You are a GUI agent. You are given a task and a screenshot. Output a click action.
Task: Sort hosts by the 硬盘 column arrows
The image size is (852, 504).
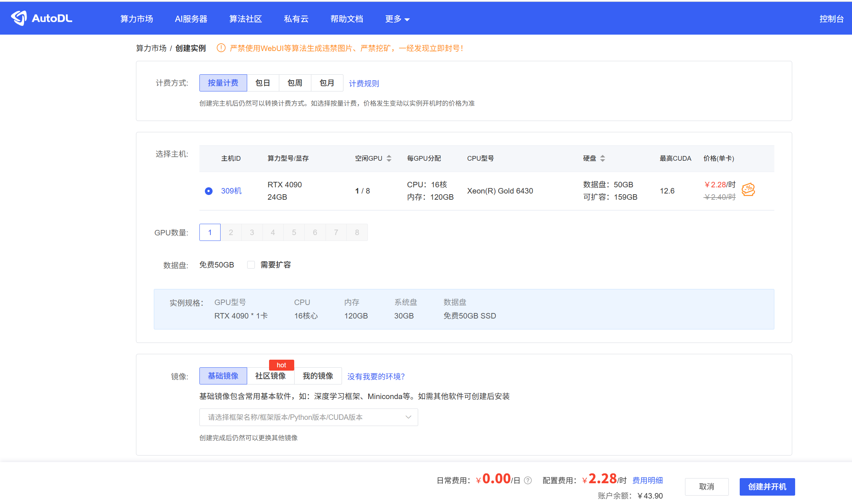(603, 158)
